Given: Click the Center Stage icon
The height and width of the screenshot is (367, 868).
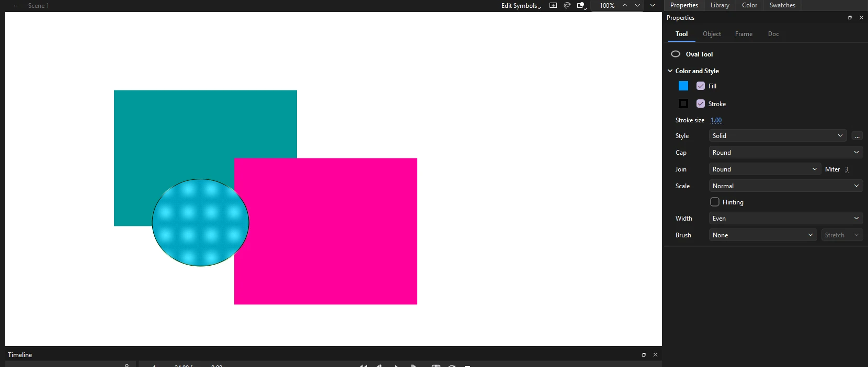Looking at the screenshot, I should tap(553, 5).
